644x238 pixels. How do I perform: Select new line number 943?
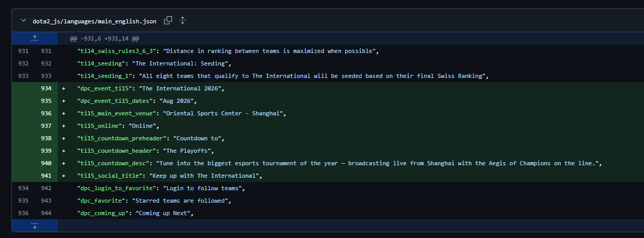[x=46, y=201]
